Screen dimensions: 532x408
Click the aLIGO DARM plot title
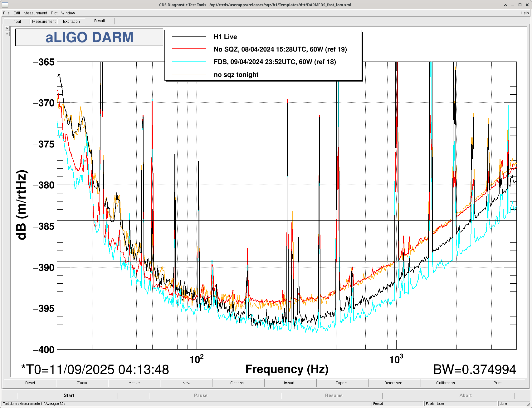89,37
